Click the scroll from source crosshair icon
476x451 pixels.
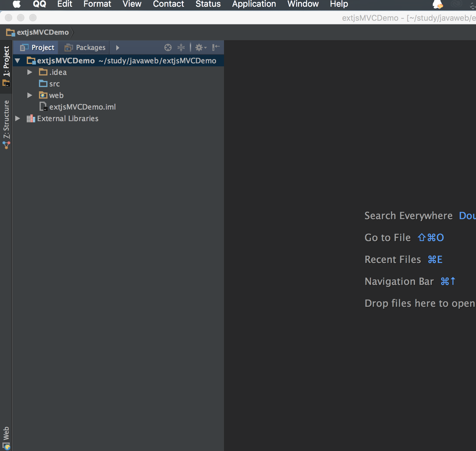pyautogui.click(x=168, y=47)
